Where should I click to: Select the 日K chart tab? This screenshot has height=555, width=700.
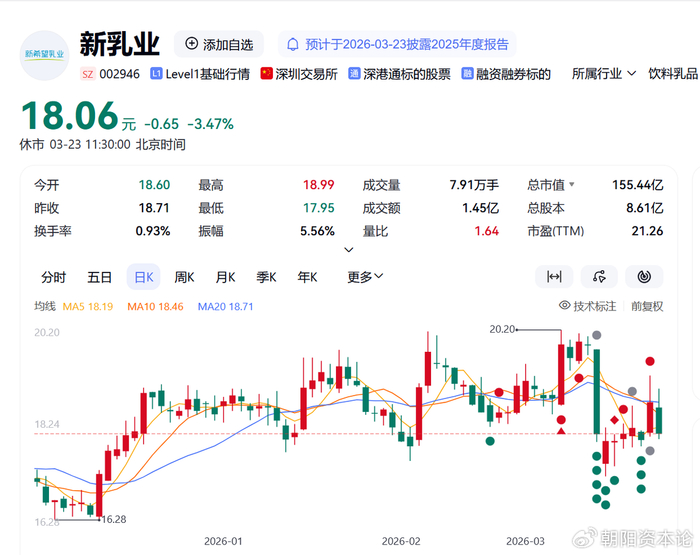click(144, 277)
